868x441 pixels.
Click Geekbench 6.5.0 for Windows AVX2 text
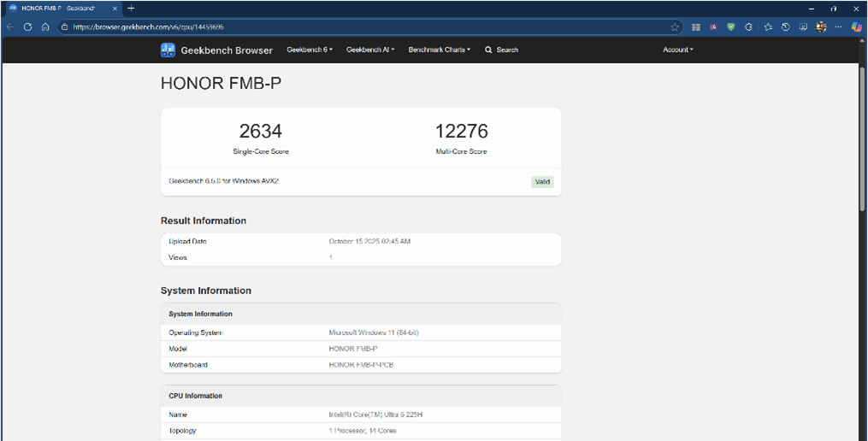(x=223, y=181)
